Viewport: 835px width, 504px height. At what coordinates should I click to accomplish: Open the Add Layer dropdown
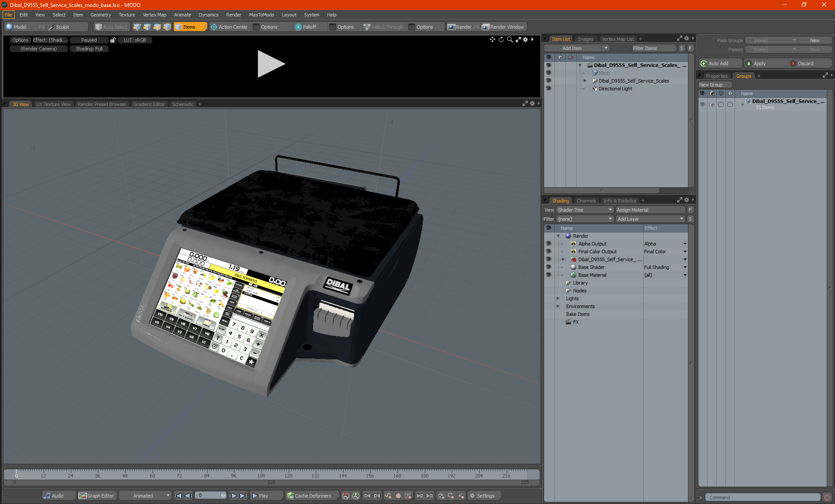click(650, 219)
